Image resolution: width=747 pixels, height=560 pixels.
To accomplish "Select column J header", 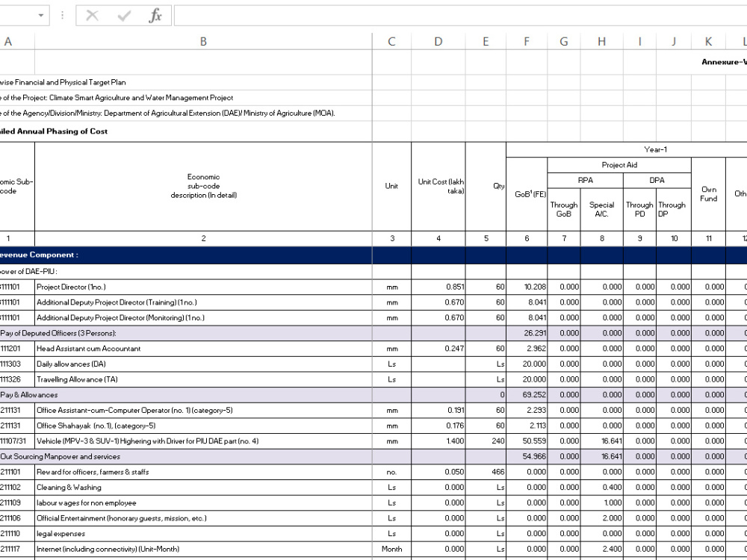I will coord(674,41).
